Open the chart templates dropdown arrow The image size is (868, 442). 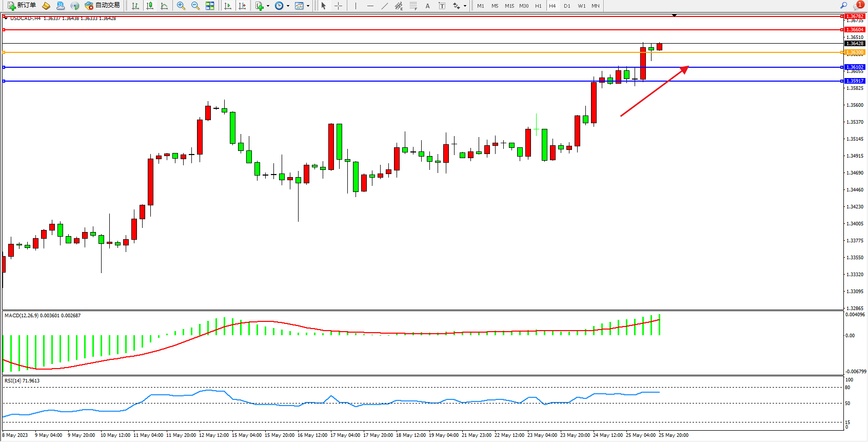(308, 6)
